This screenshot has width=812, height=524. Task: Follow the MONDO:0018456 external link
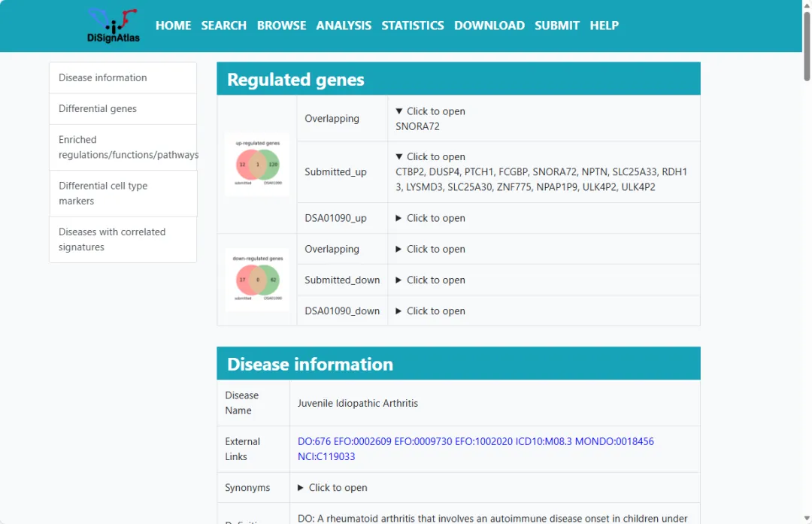614,441
